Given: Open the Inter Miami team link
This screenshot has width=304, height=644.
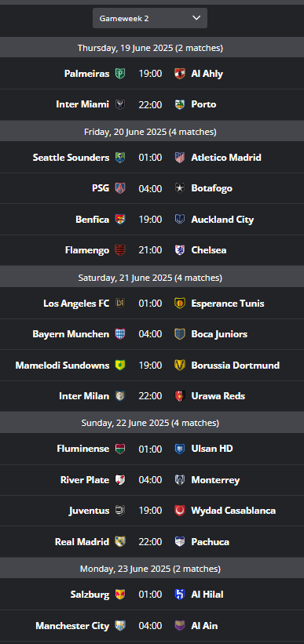Looking at the screenshot, I should pyautogui.click(x=82, y=105).
